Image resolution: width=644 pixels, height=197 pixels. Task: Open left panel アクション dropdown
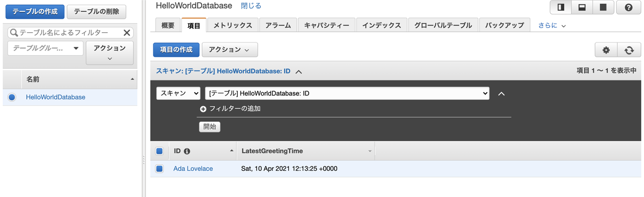pyautogui.click(x=109, y=53)
